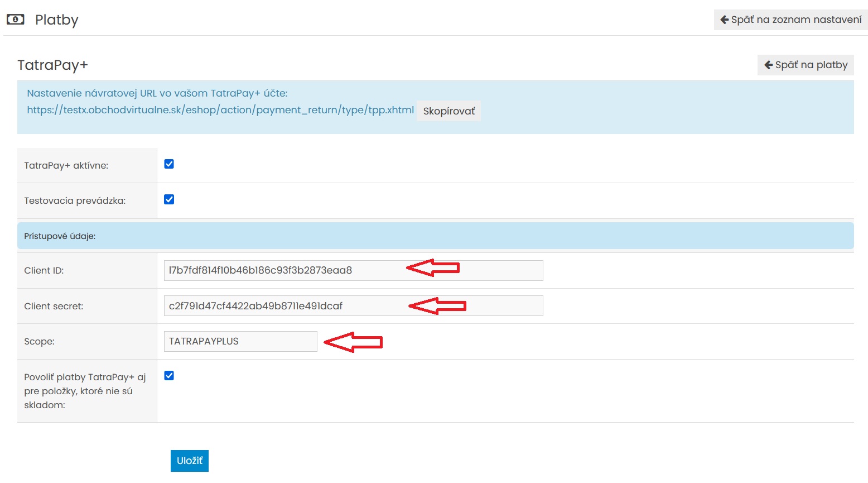Toggle the TatraPay+ aktívne checkbox
Screen dimensions: 868x483
pos(169,164)
